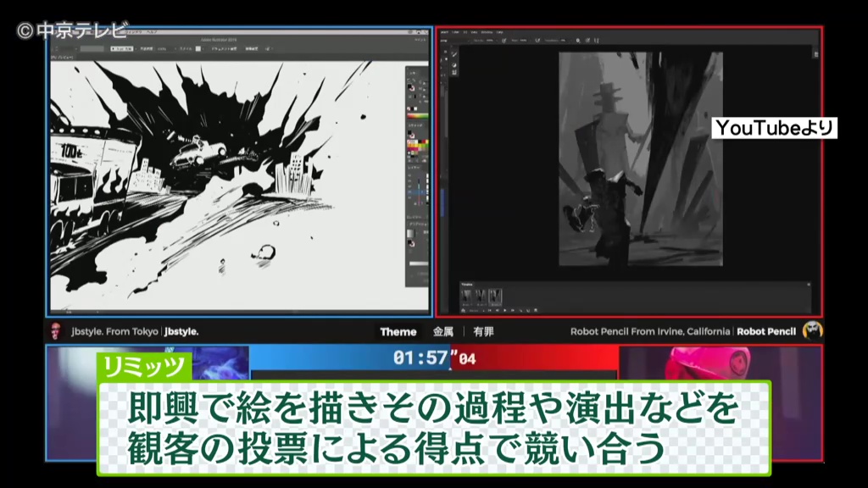Go to previous frame in Photoshop Timeline
The width and height of the screenshot is (868, 488).
[497, 310]
